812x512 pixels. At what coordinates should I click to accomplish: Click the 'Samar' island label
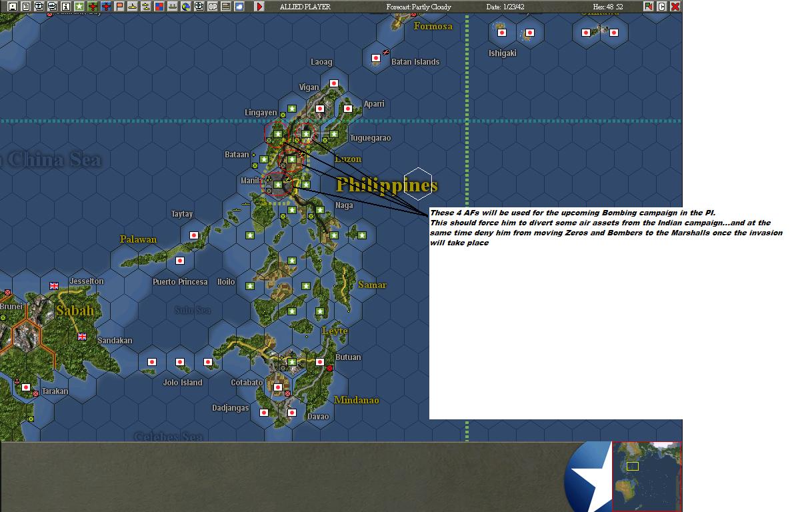coord(372,285)
